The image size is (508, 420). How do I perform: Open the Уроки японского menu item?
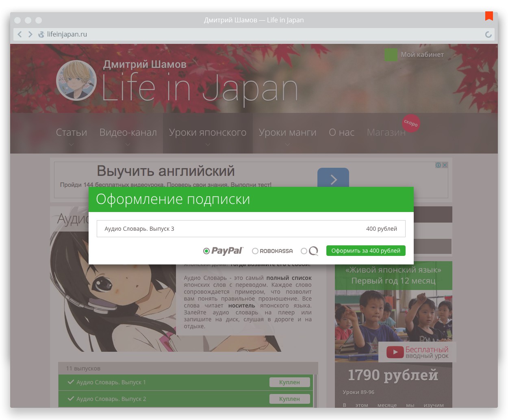[208, 132]
